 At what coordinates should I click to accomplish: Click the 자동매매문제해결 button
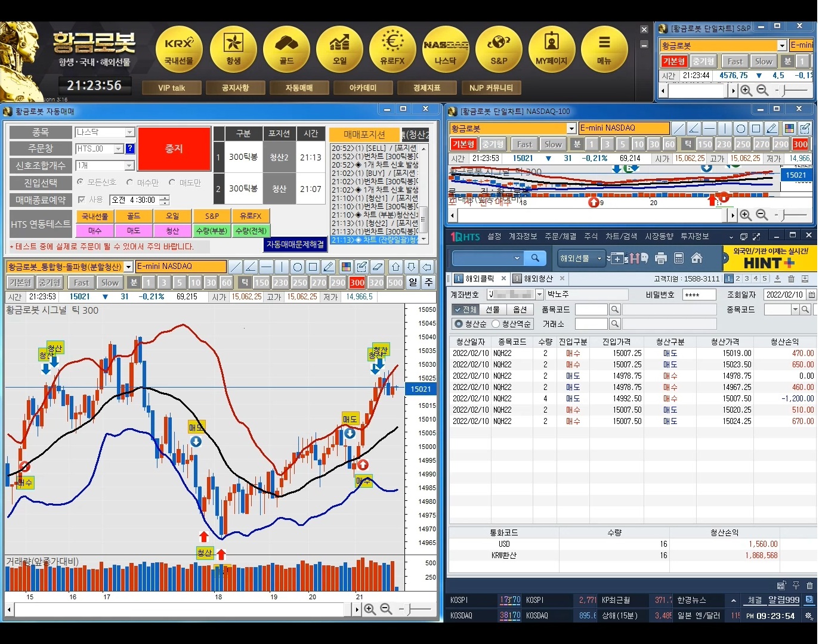(x=295, y=244)
